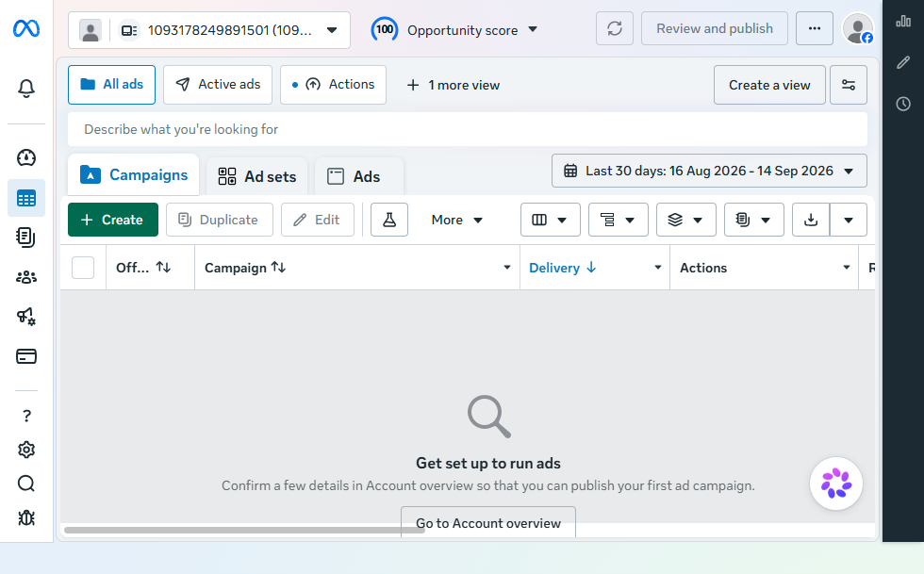
Task: Open the Advertising settings megaphone icon
Action: click(26, 317)
